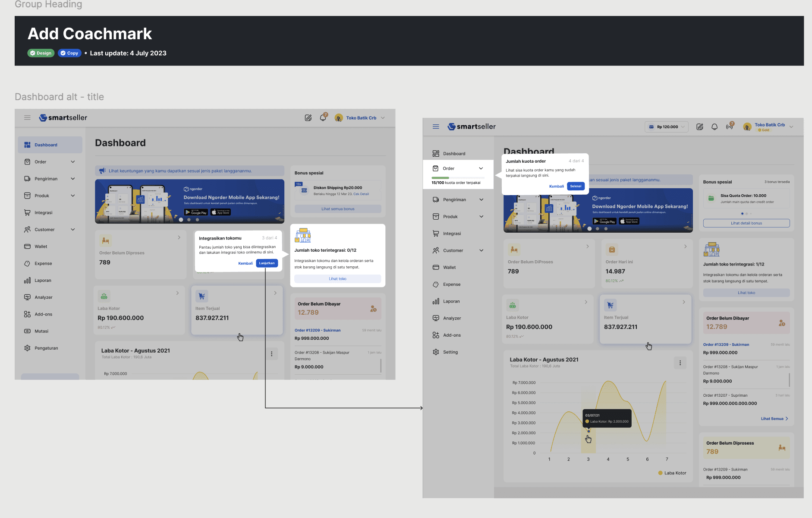Click Toko Batik Crb avatar in right header
812x518 pixels.
747,126
